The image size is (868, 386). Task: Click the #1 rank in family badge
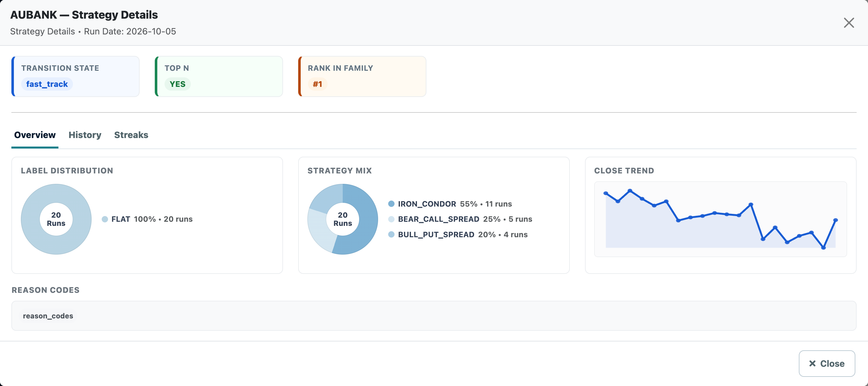tap(317, 84)
